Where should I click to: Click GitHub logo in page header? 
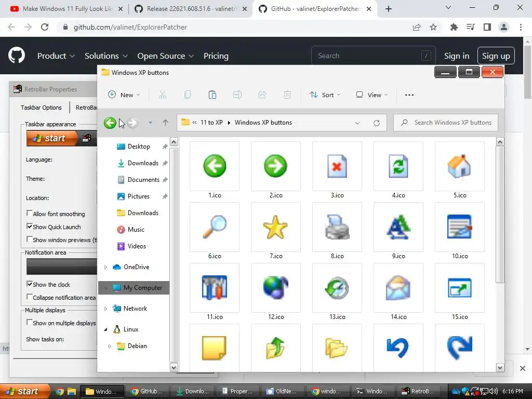click(x=16, y=56)
